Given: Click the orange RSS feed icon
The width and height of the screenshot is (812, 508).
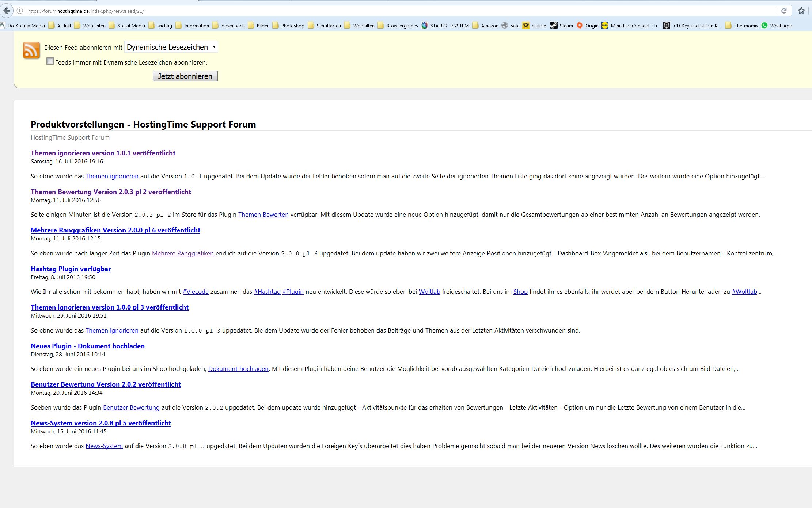Looking at the screenshot, I should click(31, 50).
